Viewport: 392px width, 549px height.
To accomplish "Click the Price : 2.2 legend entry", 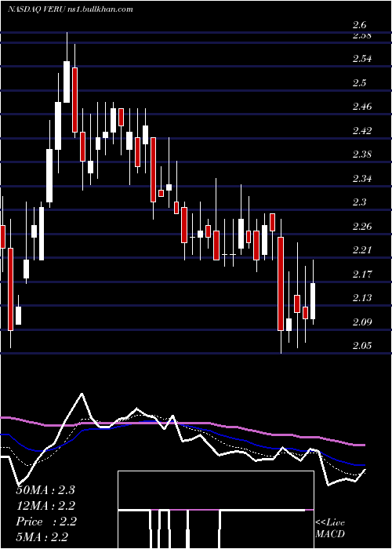I will click(x=46, y=522).
